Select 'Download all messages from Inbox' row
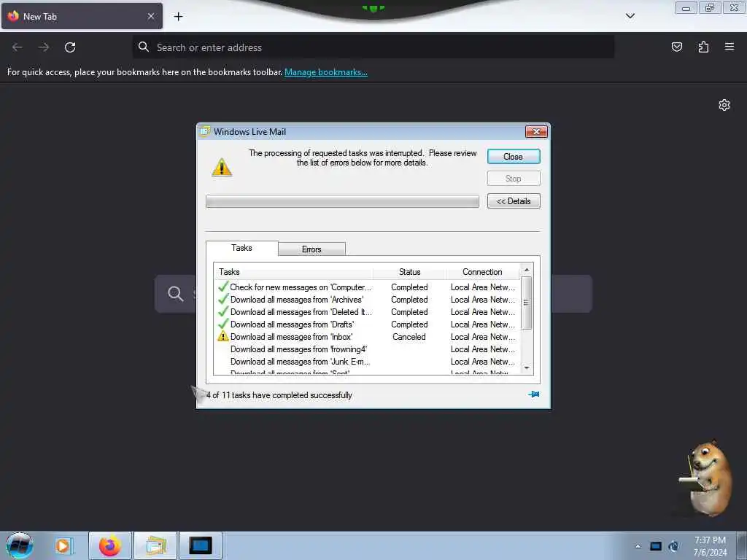This screenshot has width=747, height=560. (x=367, y=337)
